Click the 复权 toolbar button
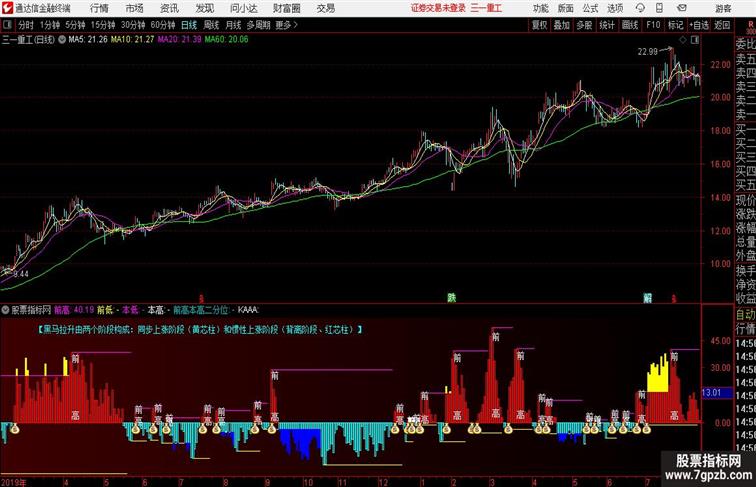The width and height of the screenshot is (756, 487). point(540,25)
